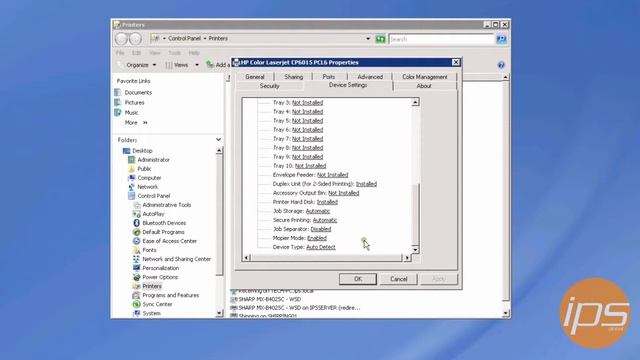This screenshot has width=640, height=360.
Task: Click the OK button
Action: [x=358, y=279]
